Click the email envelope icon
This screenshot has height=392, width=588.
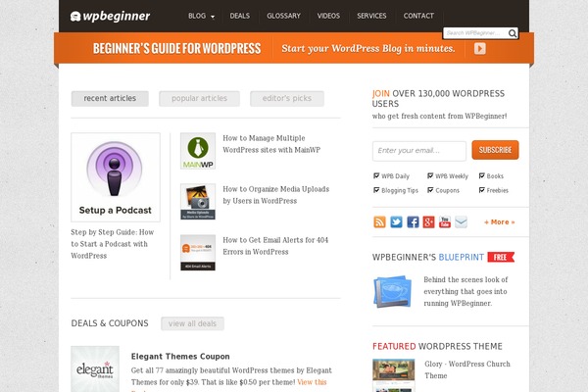pos(462,221)
